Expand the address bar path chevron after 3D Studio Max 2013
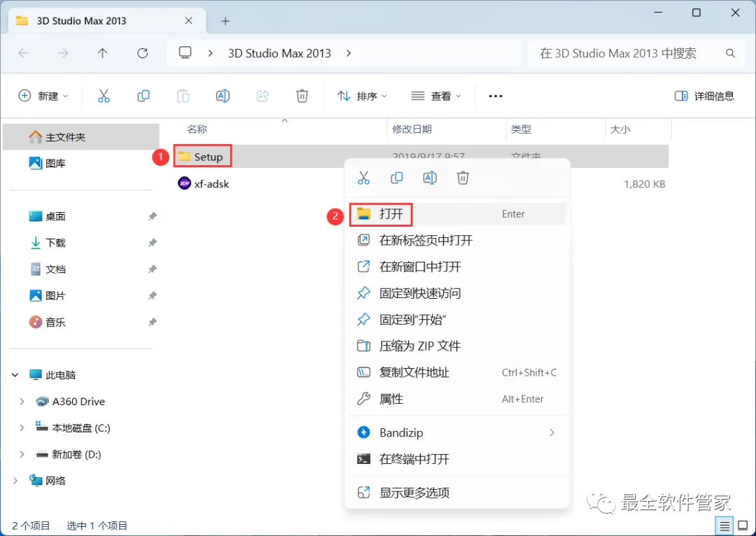Viewport: 756px width, 536px height. 349,53
